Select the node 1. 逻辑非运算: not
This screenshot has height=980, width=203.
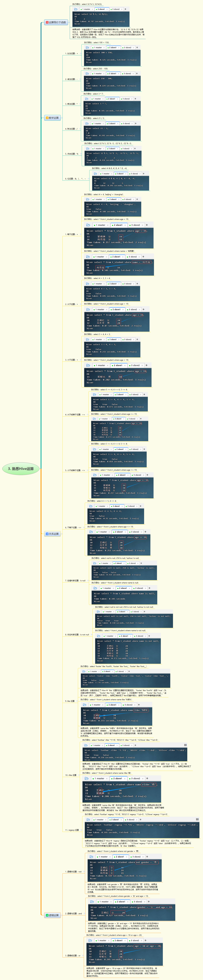tap(73, 872)
